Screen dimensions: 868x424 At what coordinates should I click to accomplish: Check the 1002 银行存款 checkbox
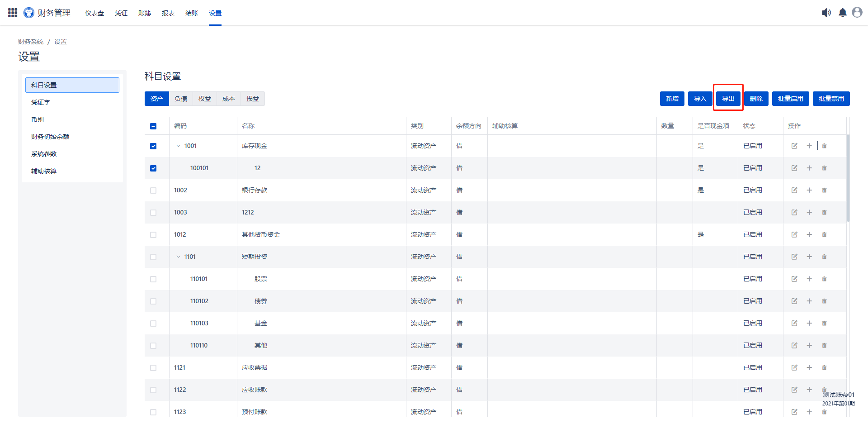pyautogui.click(x=153, y=191)
